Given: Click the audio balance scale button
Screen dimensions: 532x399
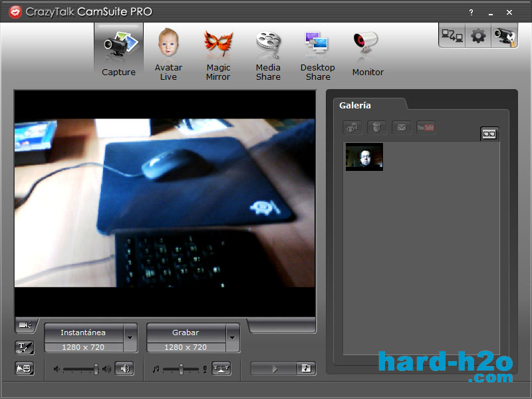Looking at the screenshot, I should [221, 368].
